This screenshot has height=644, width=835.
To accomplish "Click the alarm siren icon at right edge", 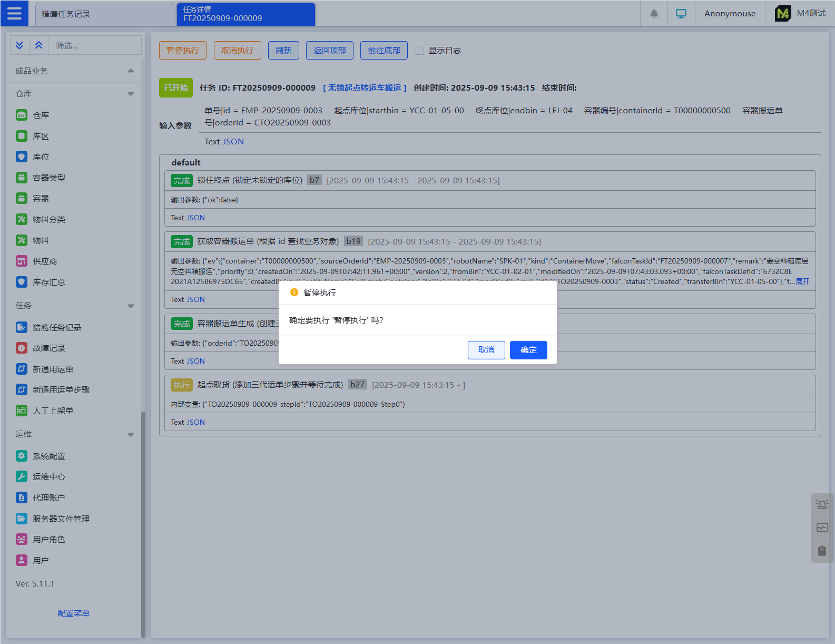I will 822,504.
